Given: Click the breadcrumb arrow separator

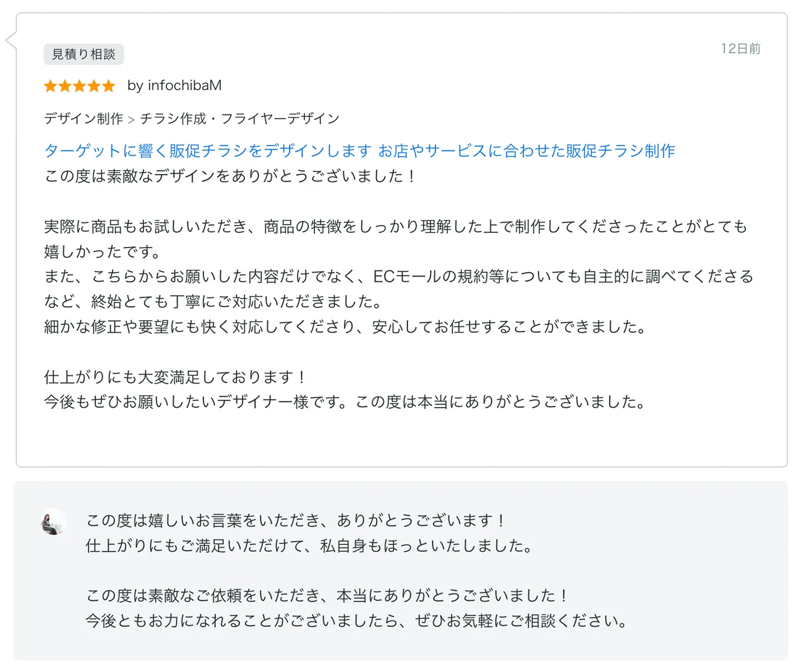Looking at the screenshot, I should pyautogui.click(x=132, y=119).
